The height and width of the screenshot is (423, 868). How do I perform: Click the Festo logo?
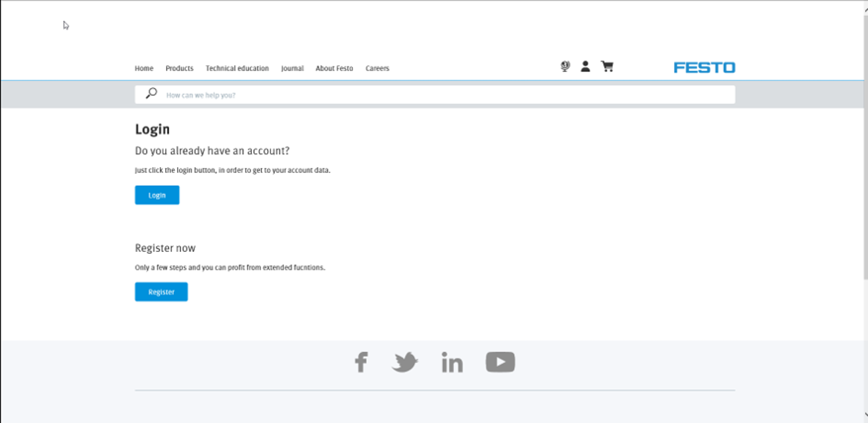coord(704,67)
